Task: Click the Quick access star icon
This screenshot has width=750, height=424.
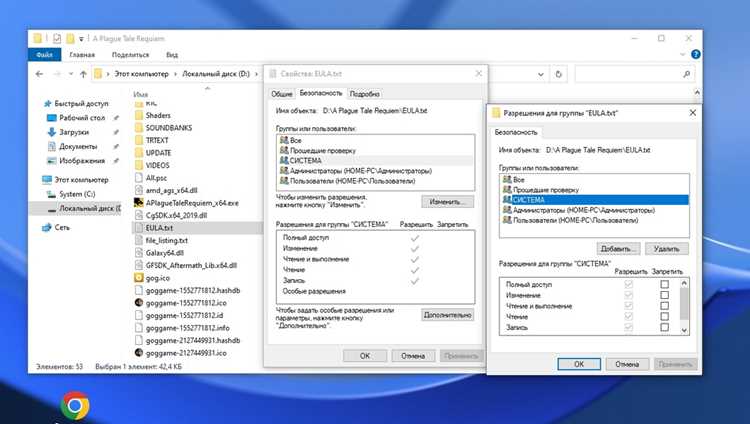Action: tap(47, 103)
